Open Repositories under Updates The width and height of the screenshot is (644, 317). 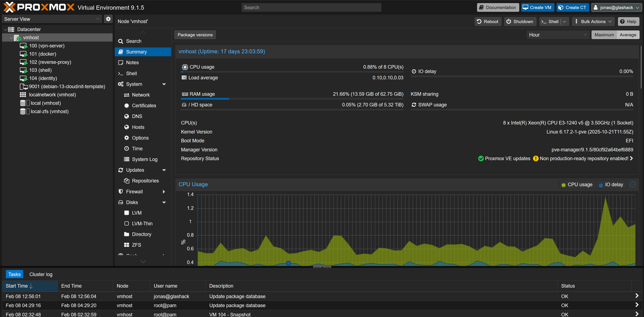(145, 181)
